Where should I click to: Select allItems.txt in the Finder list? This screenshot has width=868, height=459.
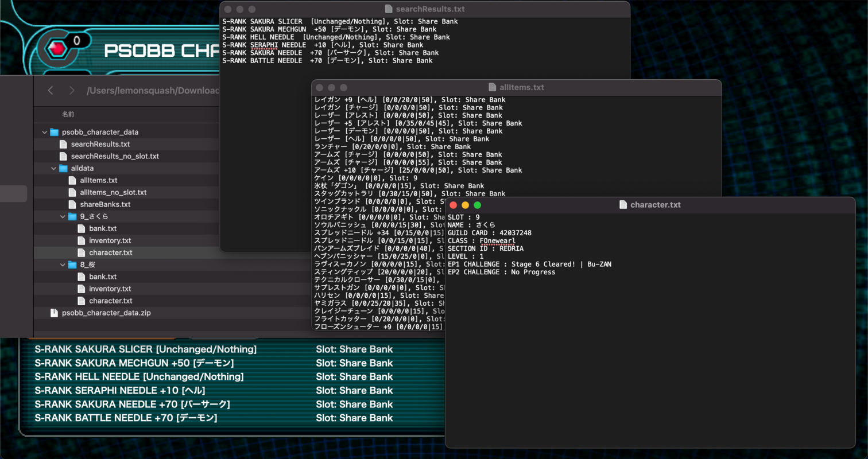(99, 180)
